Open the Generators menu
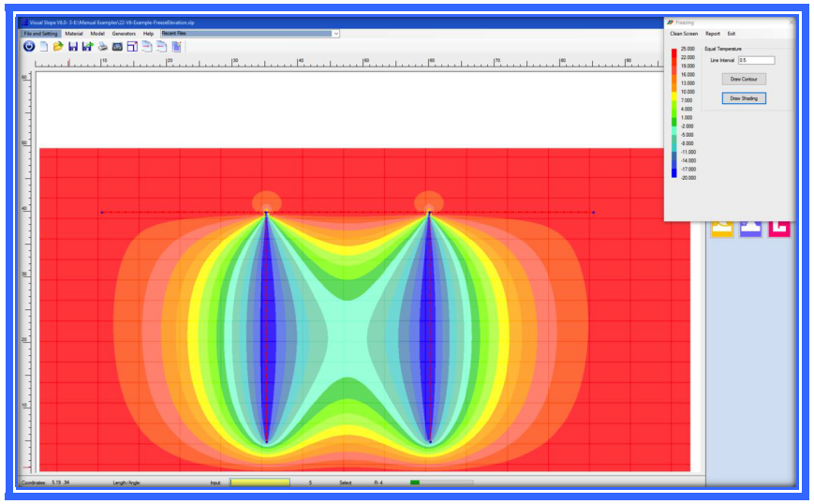Viewport: 814px width, 504px height. click(124, 34)
